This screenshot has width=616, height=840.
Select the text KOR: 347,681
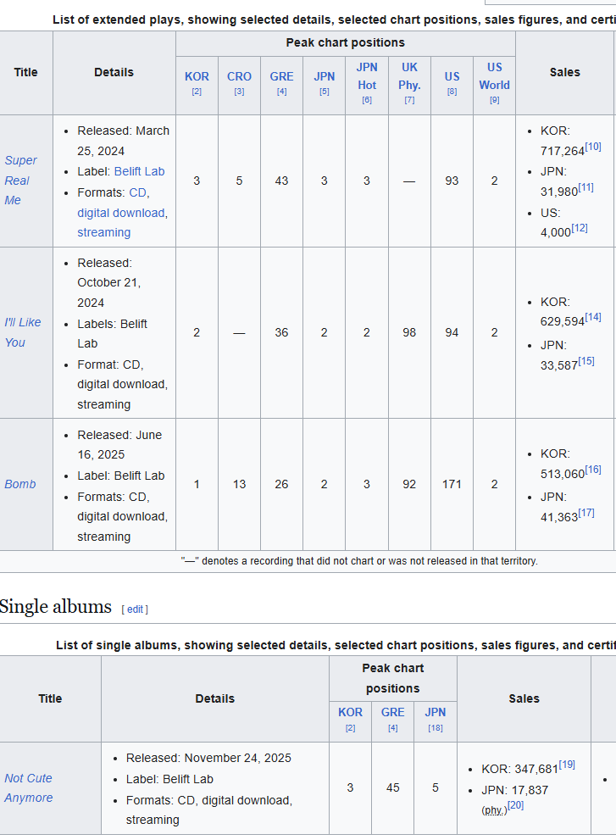pos(519,770)
